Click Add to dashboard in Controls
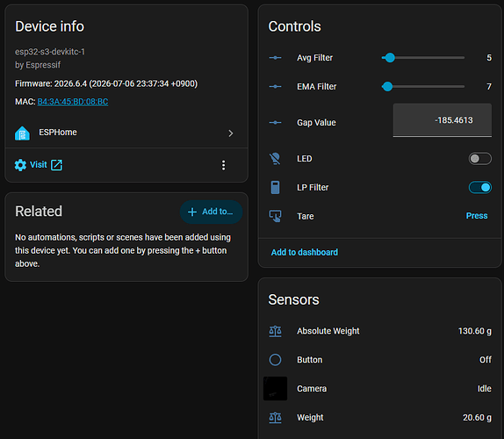 [x=305, y=252]
